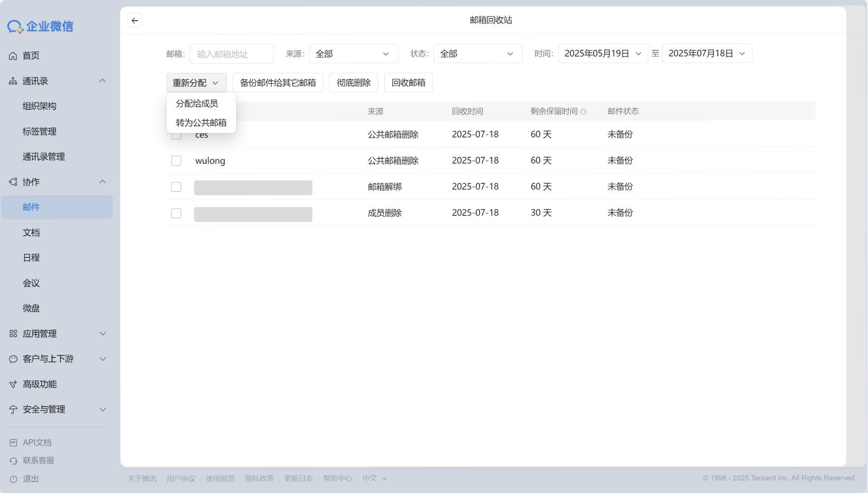Open the 中文 language selector
The height and width of the screenshot is (493, 868).
374,478
